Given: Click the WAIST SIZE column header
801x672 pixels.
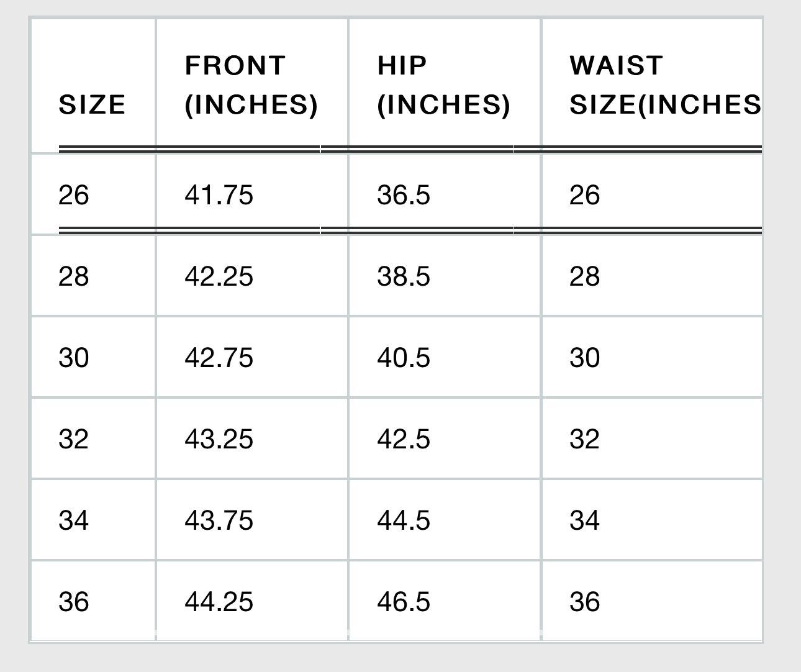Looking at the screenshot, I should 664,85.
